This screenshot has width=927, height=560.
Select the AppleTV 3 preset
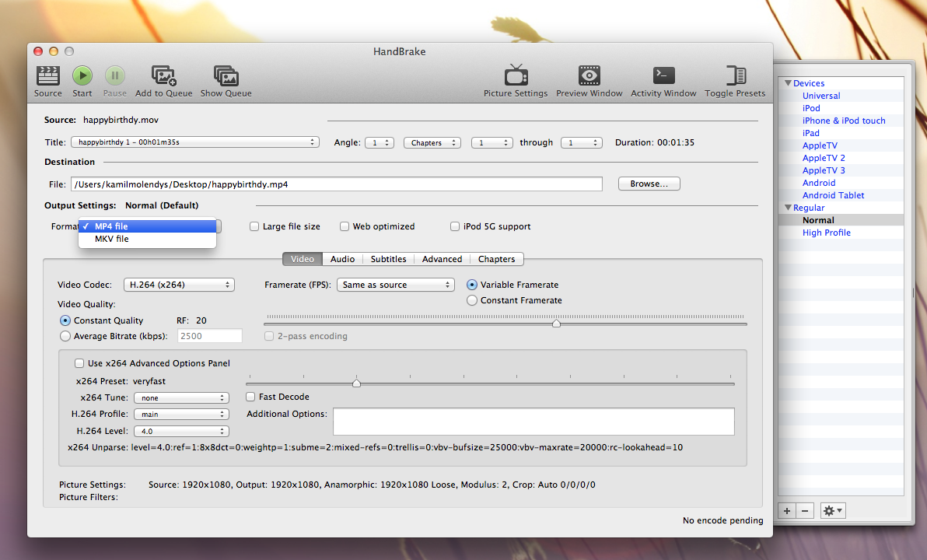824,170
